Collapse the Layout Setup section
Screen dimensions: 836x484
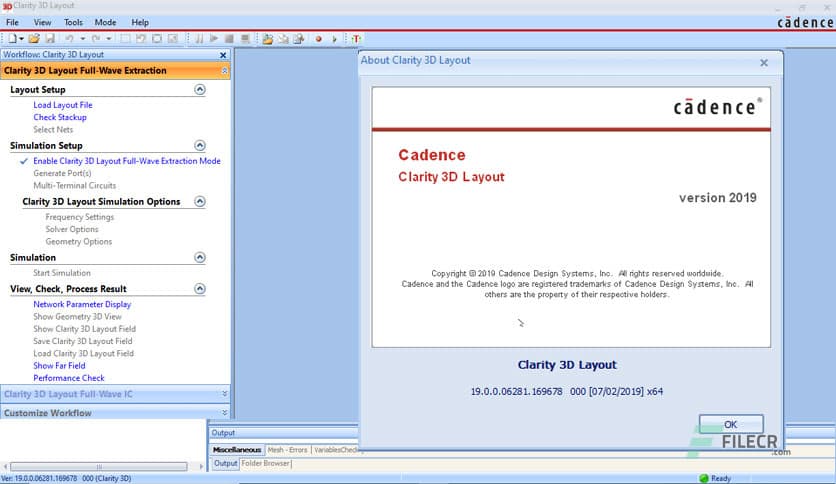(199, 90)
